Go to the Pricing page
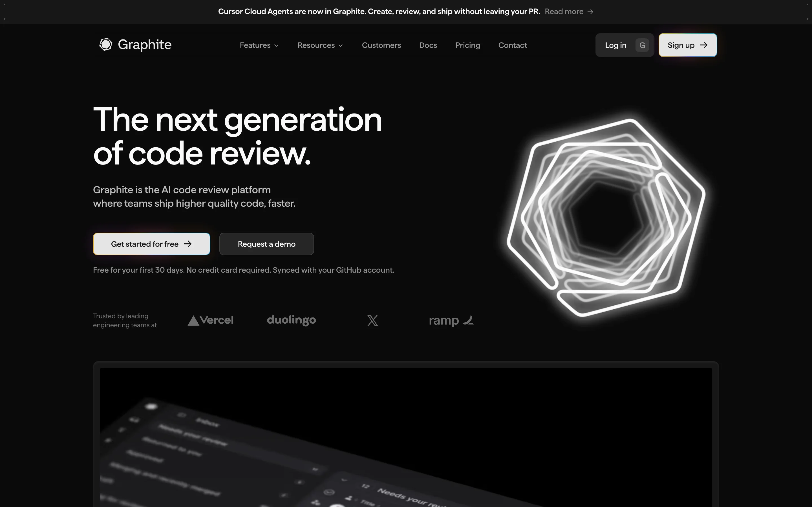Screen dimensions: 812x507 coord(467,45)
